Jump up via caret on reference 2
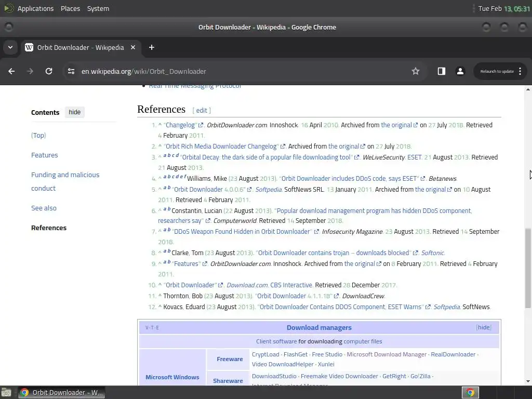The height and width of the screenshot is (399, 532). click(x=160, y=146)
